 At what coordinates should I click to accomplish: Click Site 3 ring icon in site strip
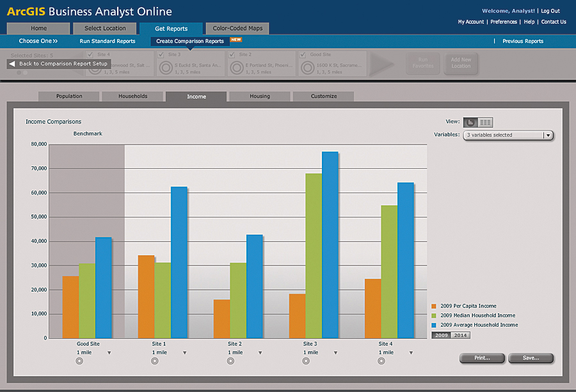(x=166, y=68)
